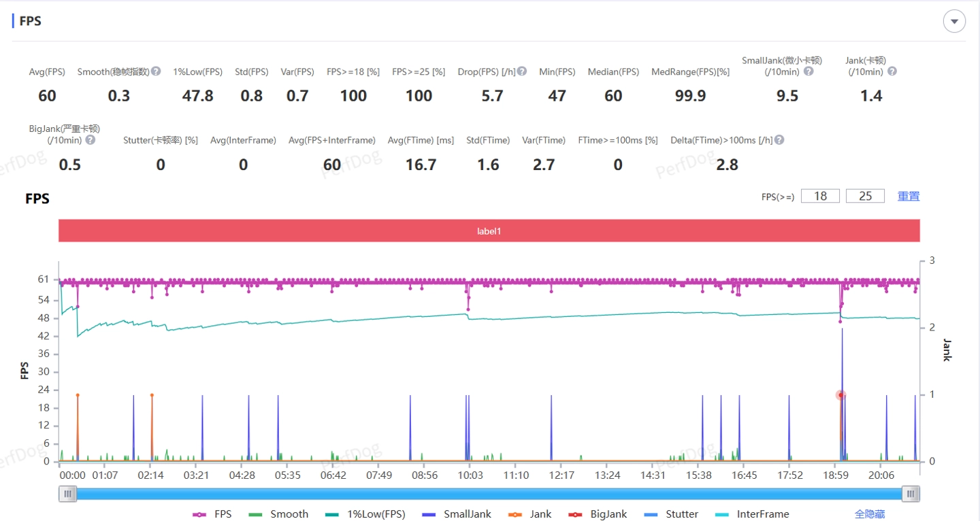This screenshot has height=521, width=980.
Task: Click the Jank(卡顿) question mark icon
Action: point(892,71)
